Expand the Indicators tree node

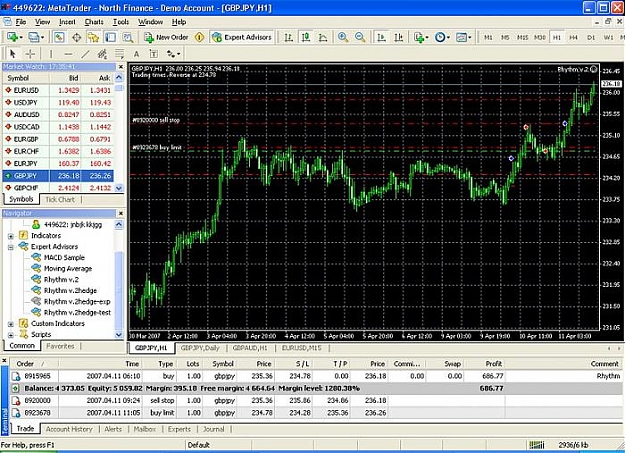pos(11,236)
